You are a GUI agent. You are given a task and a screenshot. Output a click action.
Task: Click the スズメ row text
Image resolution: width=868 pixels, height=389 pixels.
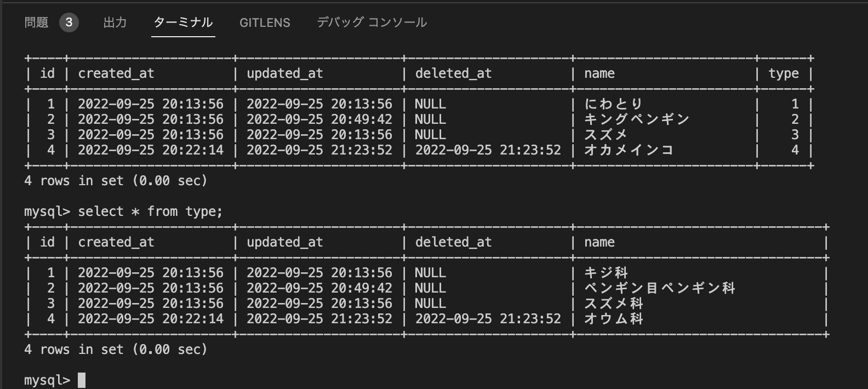tap(606, 134)
